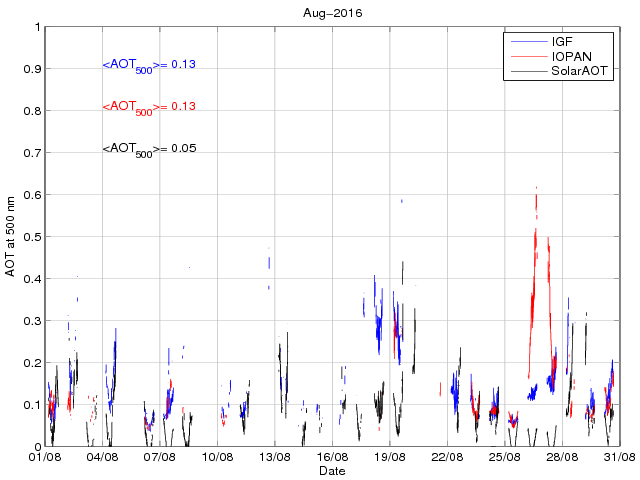Click the red <AOT500>= 0.13 annotation
The height and width of the screenshot is (480, 640).
(x=149, y=107)
